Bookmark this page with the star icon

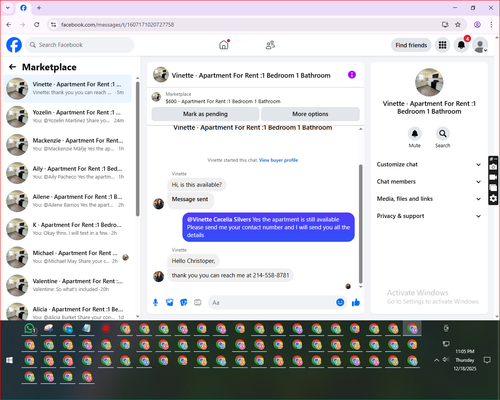point(458,24)
